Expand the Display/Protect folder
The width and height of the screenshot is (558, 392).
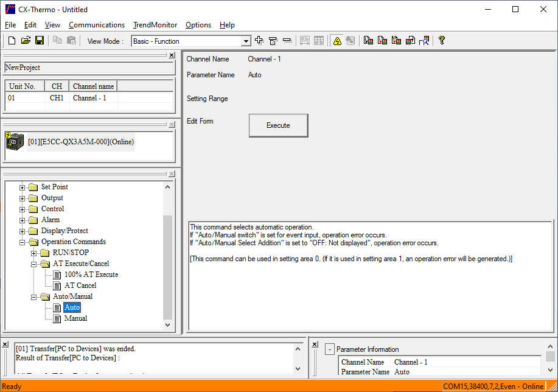[22, 231]
